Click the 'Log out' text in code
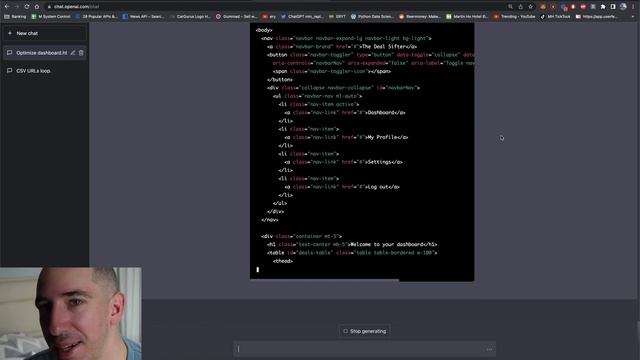Image resolution: width=640 pixels, height=360 pixels. [x=378, y=187]
